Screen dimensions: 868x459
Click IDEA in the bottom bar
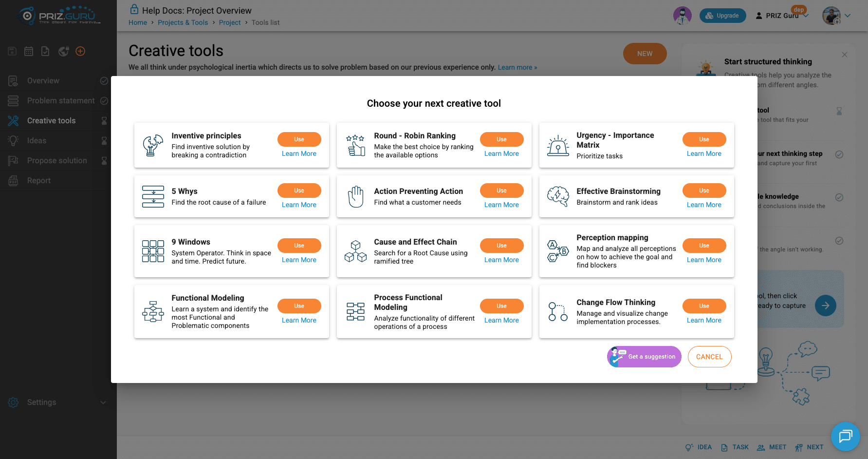point(699,447)
